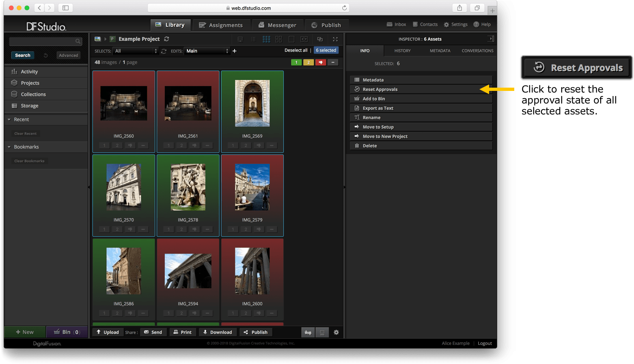Collapse the Inspector panel
The width and height of the screenshot is (634, 364).
(x=491, y=39)
